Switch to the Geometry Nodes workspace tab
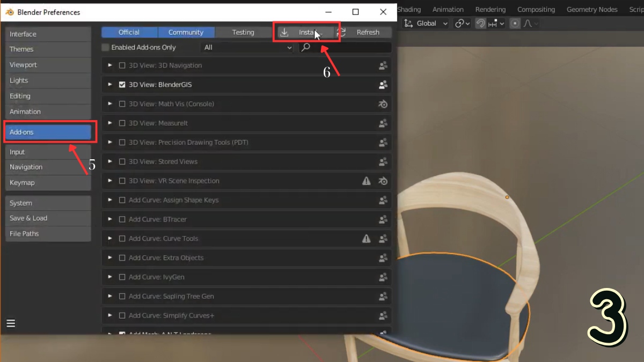Screen dimensions: 644x362 (x=592, y=9)
